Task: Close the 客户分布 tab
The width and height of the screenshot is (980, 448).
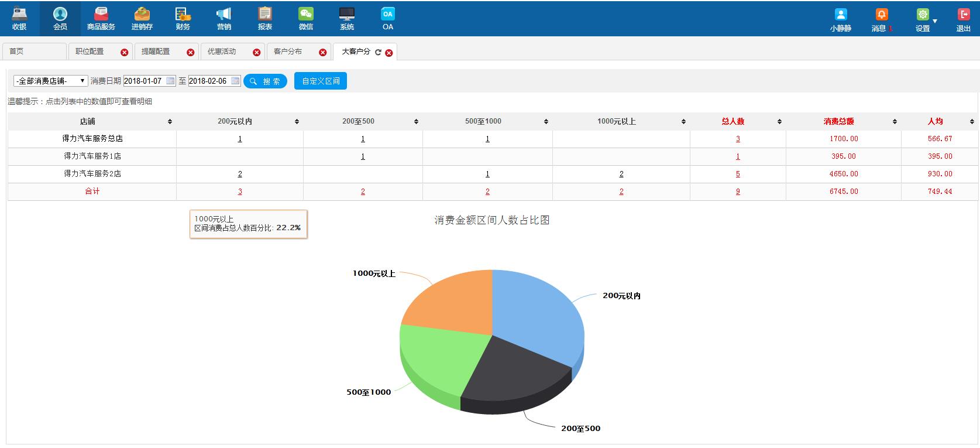Action: tap(322, 53)
